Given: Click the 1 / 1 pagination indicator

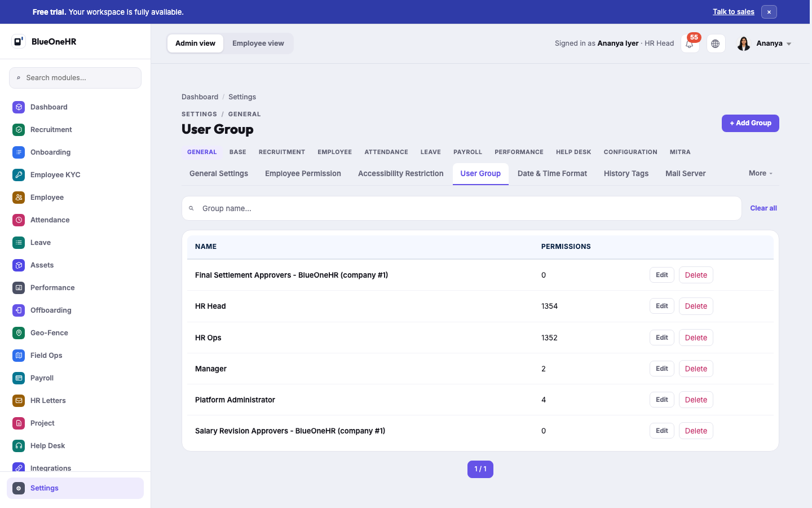Looking at the screenshot, I should click(x=480, y=470).
